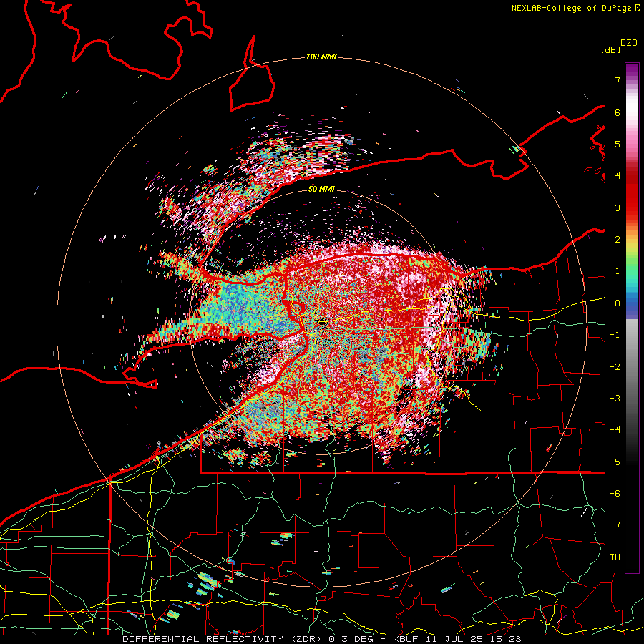This screenshot has height=644, width=644.
Task: Select the "-7" value on the color scale
Action: click(615, 525)
